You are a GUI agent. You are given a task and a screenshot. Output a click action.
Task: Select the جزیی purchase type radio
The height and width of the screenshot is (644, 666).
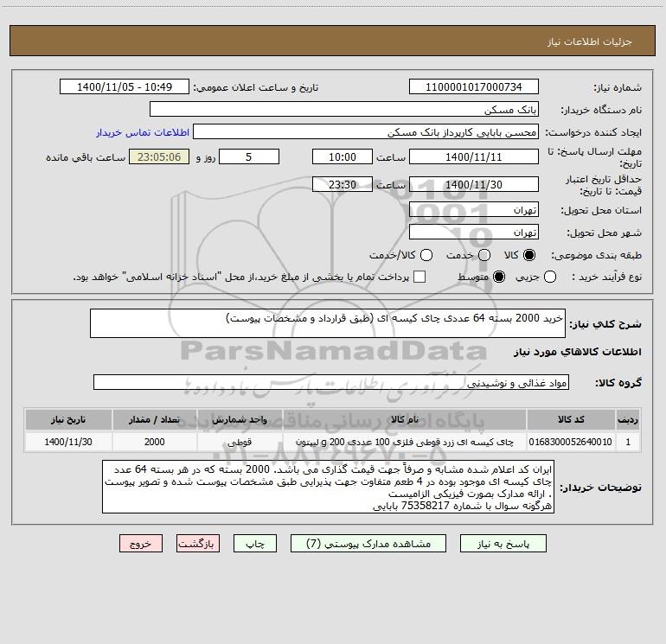click(x=550, y=277)
